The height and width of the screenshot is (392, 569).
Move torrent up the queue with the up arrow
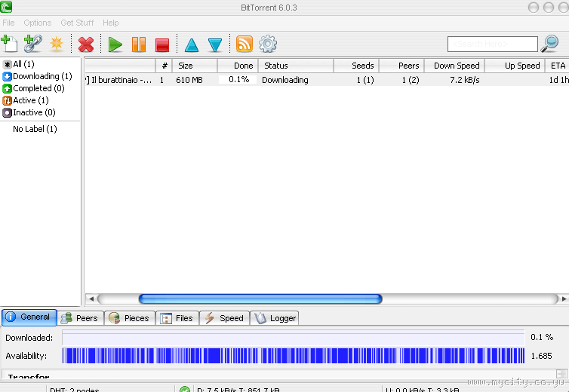192,45
